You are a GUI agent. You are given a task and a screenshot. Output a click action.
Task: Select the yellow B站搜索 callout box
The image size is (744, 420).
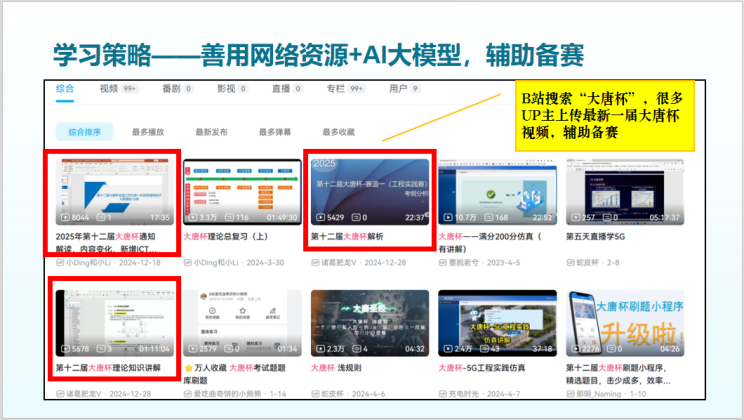[605, 116]
